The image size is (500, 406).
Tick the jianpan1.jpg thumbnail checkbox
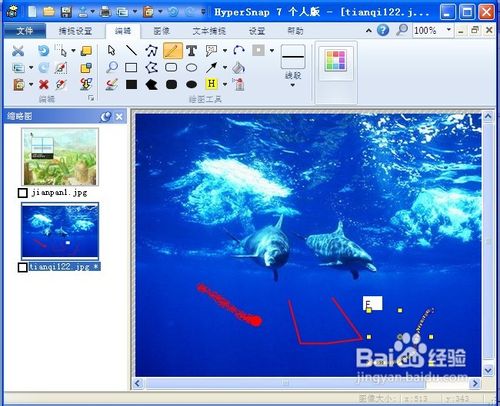[x=22, y=193]
